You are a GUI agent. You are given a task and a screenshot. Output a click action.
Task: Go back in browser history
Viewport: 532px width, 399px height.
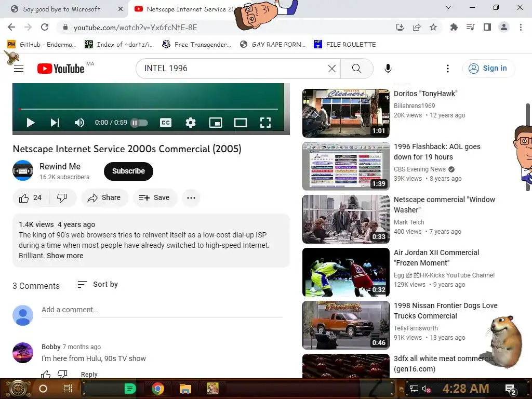tap(11, 27)
